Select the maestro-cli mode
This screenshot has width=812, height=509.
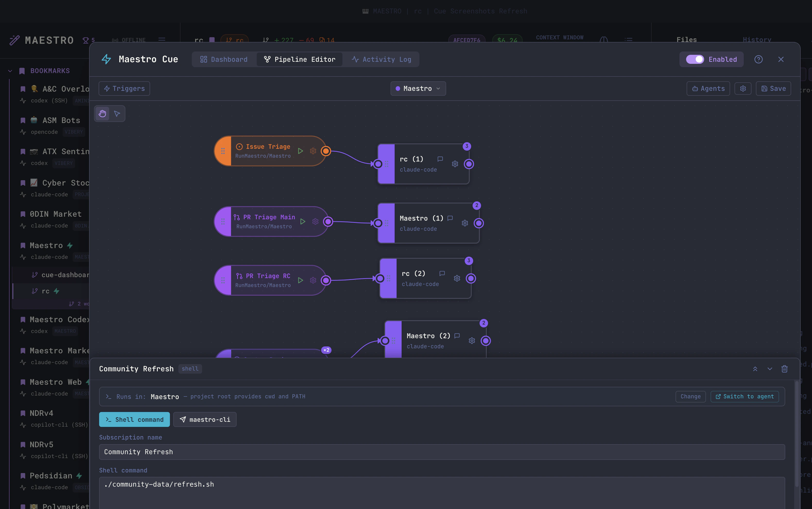(x=205, y=419)
